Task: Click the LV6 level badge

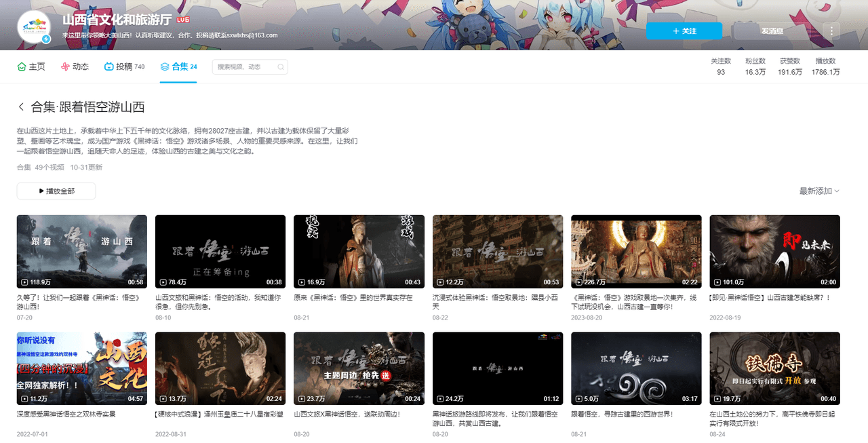Action: point(183,20)
